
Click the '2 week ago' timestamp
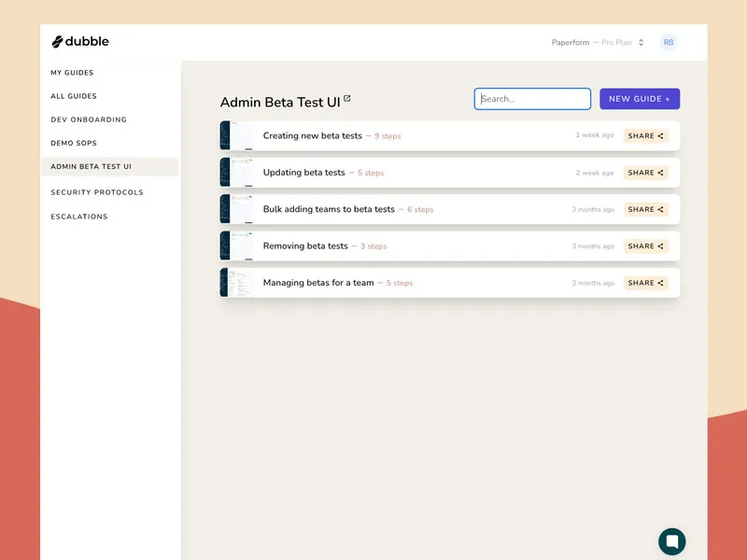595,173
